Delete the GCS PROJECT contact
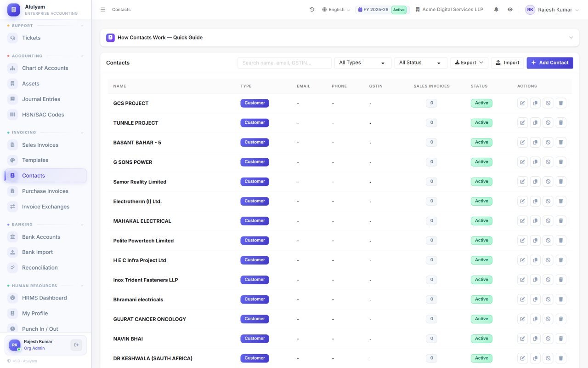Screen dimensions: 588x368 561,103
